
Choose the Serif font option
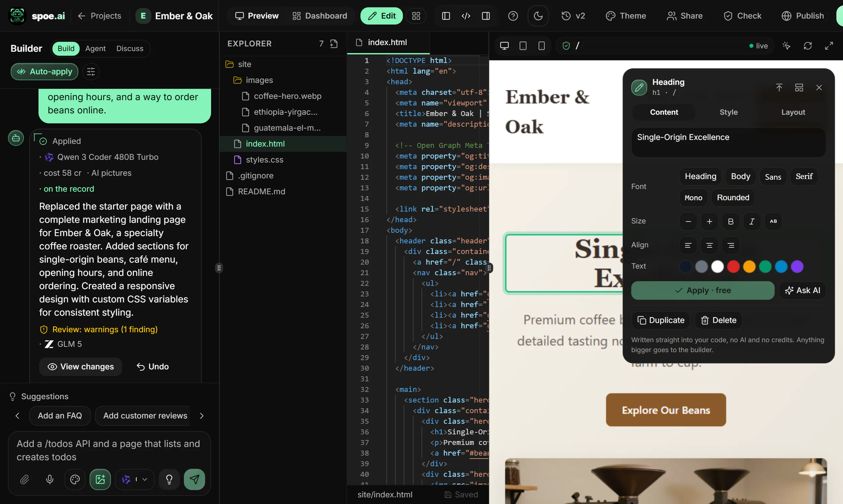[804, 176]
